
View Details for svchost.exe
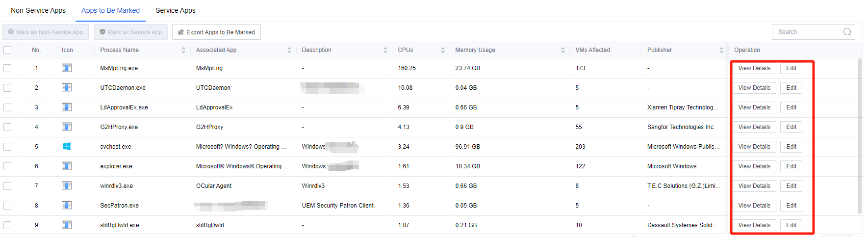point(754,147)
